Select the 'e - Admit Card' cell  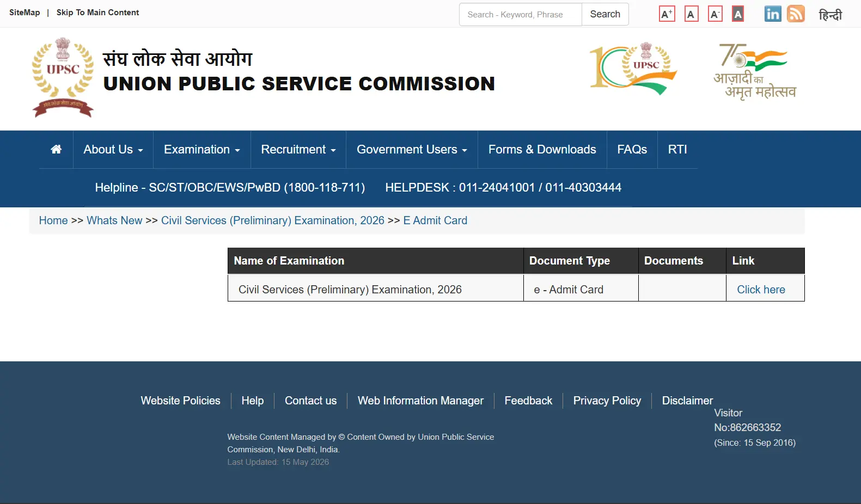point(581,288)
